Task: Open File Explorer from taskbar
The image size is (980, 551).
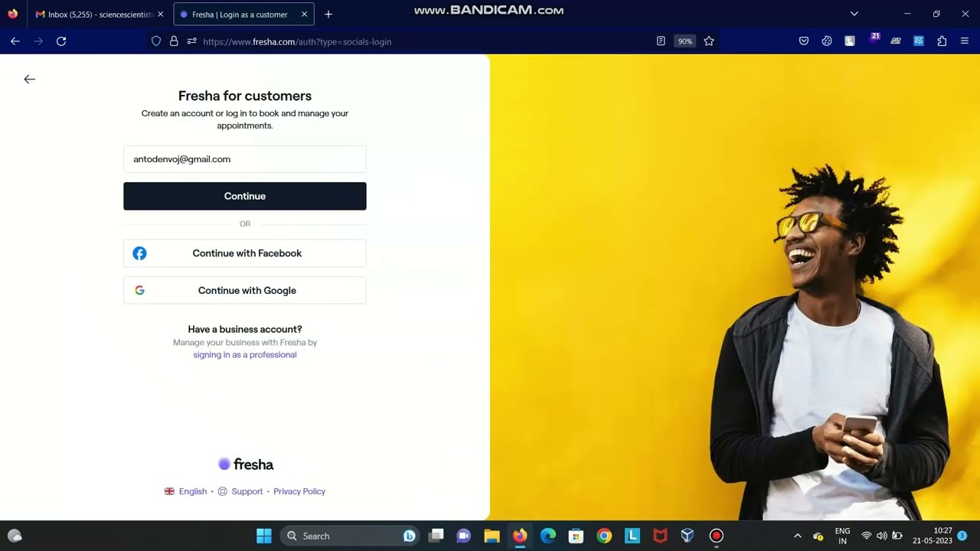Action: click(492, 536)
